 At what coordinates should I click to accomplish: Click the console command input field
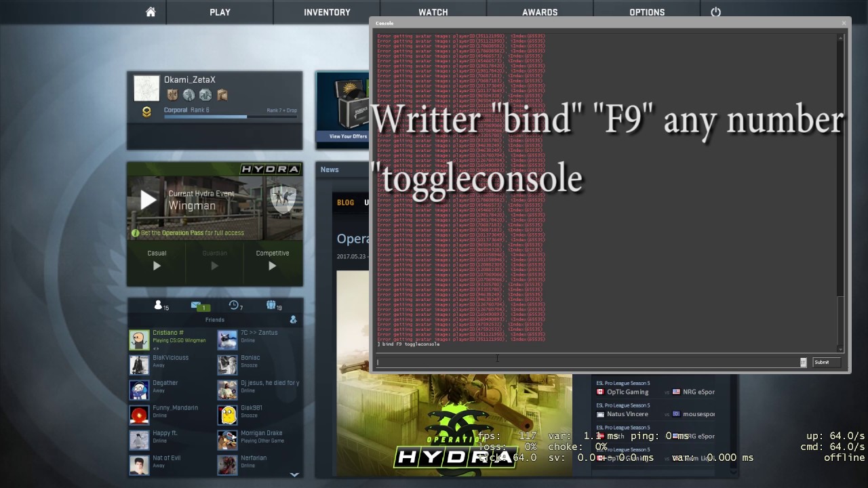587,362
